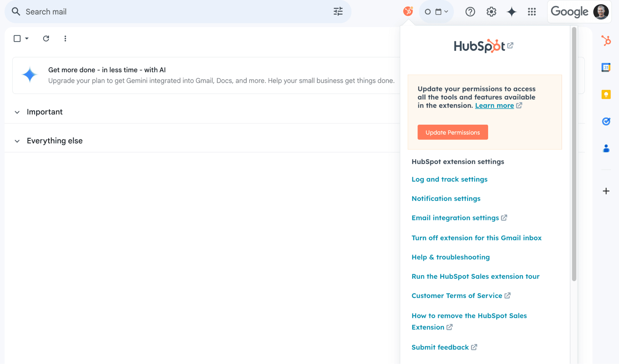
Task: Open the status and calendar dropdown
Action: pyautogui.click(x=436, y=12)
